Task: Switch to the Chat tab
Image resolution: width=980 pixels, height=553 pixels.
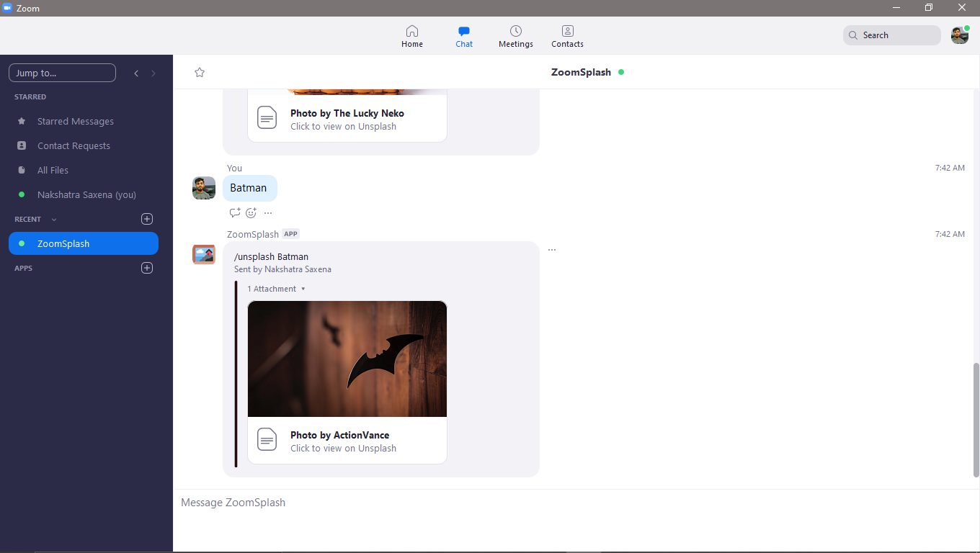Action: click(x=464, y=36)
